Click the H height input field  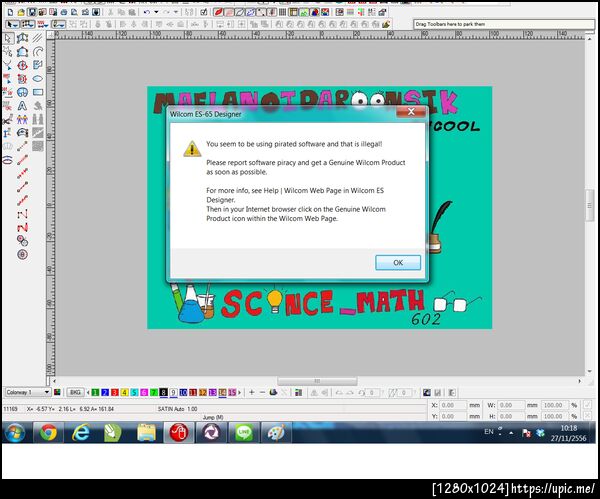(x=511, y=416)
